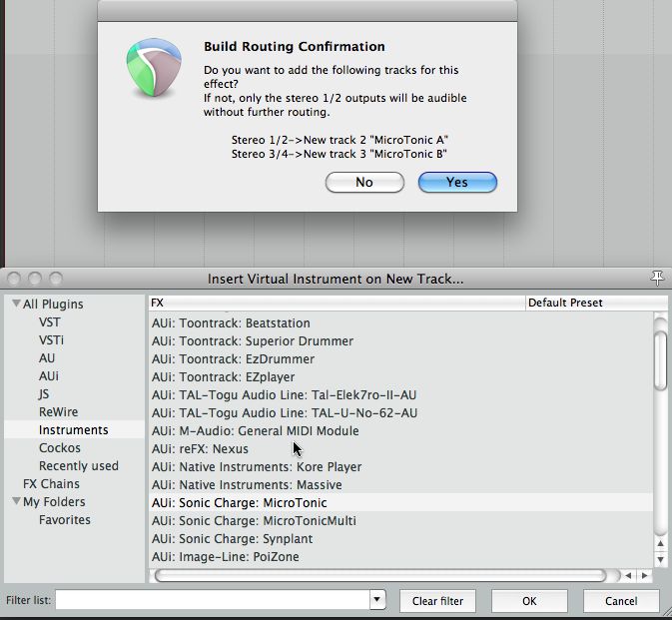Collapse the All Plugins tree
Screen dimensions: 672x620
click(16, 304)
